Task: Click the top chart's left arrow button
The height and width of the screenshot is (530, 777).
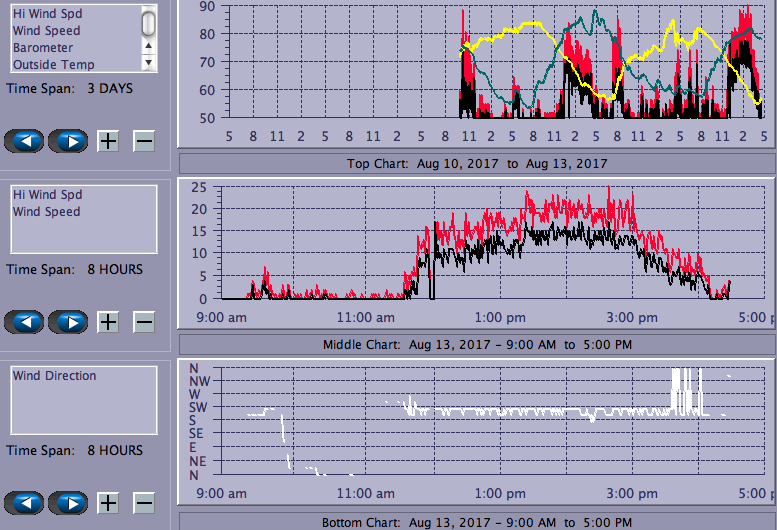Action: [x=26, y=141]
